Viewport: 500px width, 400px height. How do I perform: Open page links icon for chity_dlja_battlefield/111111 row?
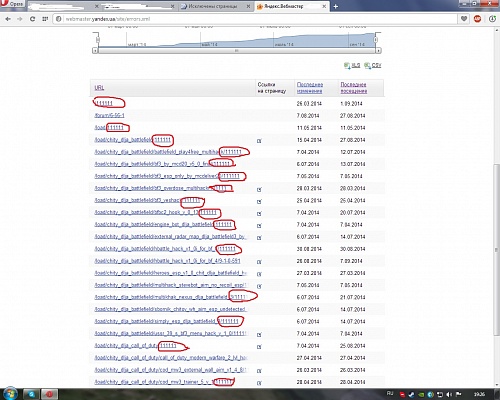point(259,141)
